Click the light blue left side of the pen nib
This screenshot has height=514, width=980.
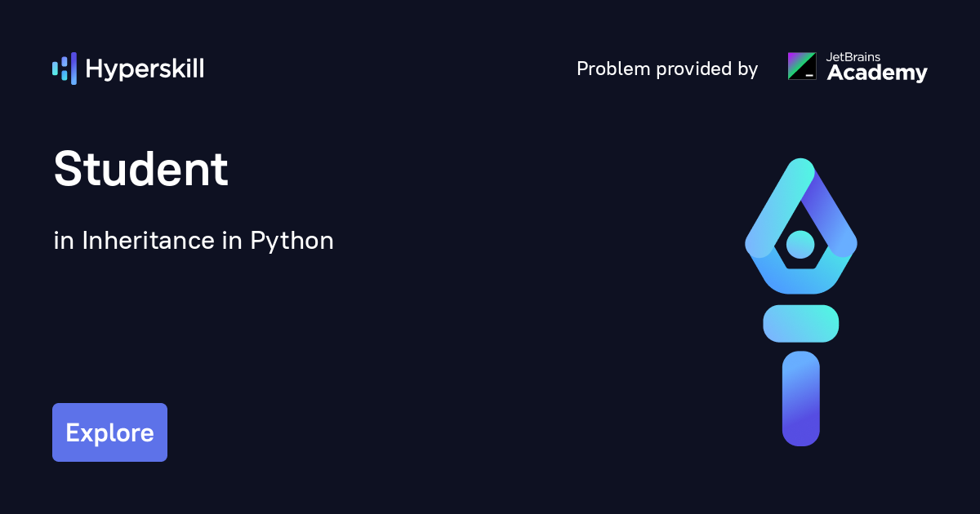pos(768,219)
